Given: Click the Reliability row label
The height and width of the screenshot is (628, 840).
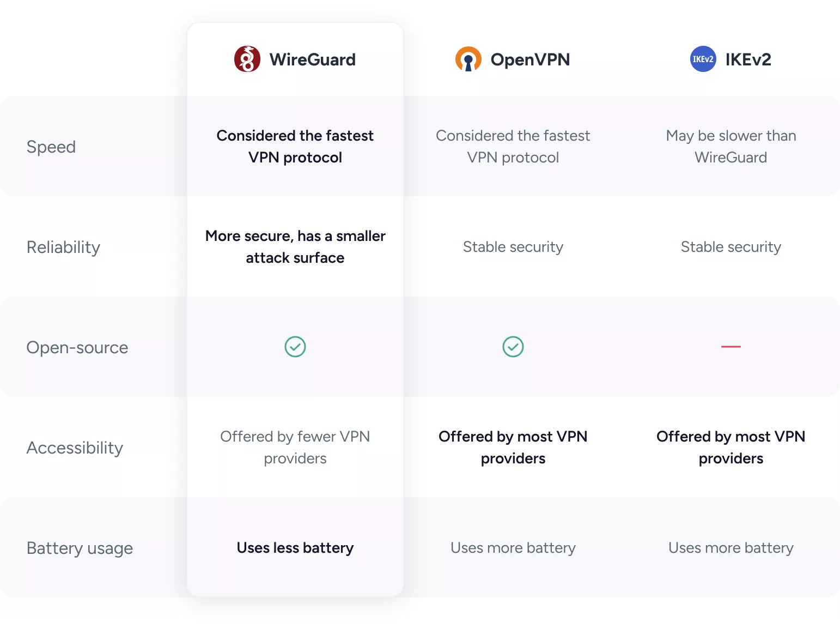Looking at the screenshot, I should tap(63, 247).
